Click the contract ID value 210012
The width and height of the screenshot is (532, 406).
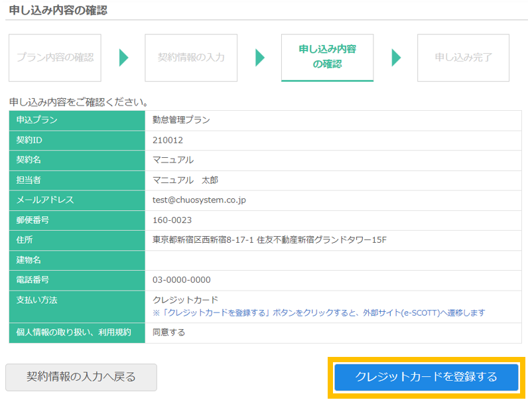168,140
